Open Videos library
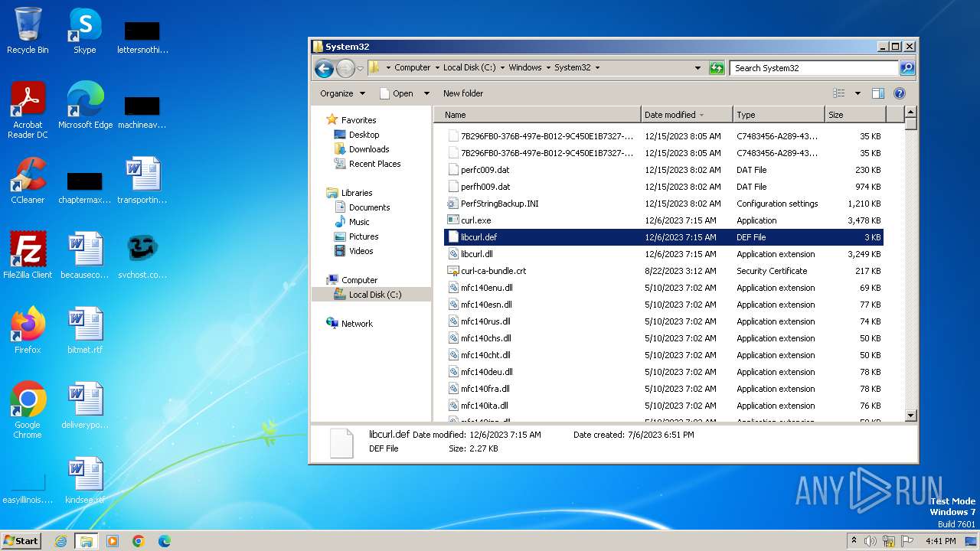This screenshot has height=551, width=980. tap(361, 251)
